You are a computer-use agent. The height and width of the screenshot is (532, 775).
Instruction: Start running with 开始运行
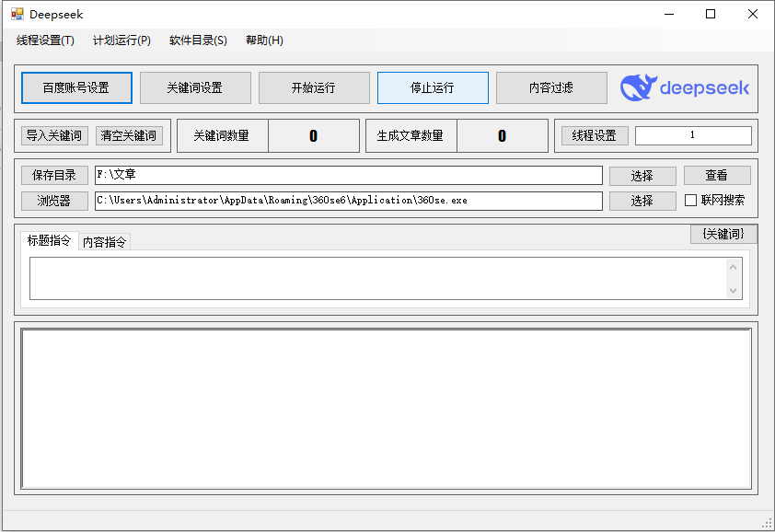[x=314, y=88]
